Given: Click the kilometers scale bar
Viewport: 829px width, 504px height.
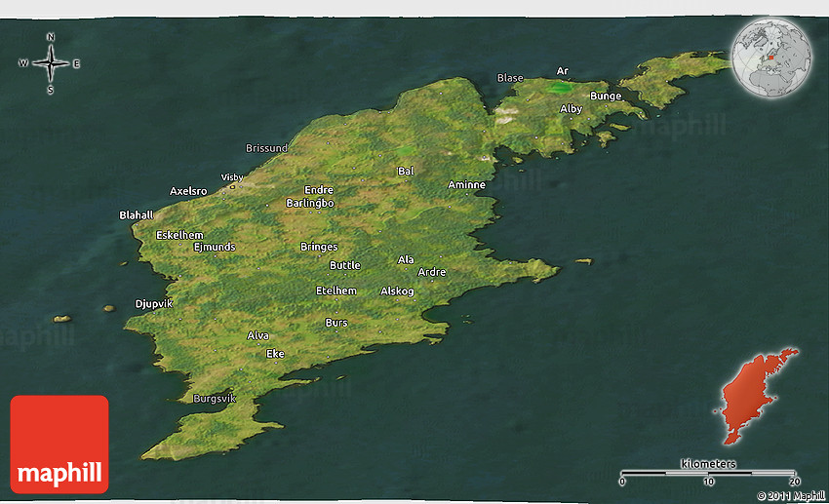Looking at the screenshot, I should 708,473.
